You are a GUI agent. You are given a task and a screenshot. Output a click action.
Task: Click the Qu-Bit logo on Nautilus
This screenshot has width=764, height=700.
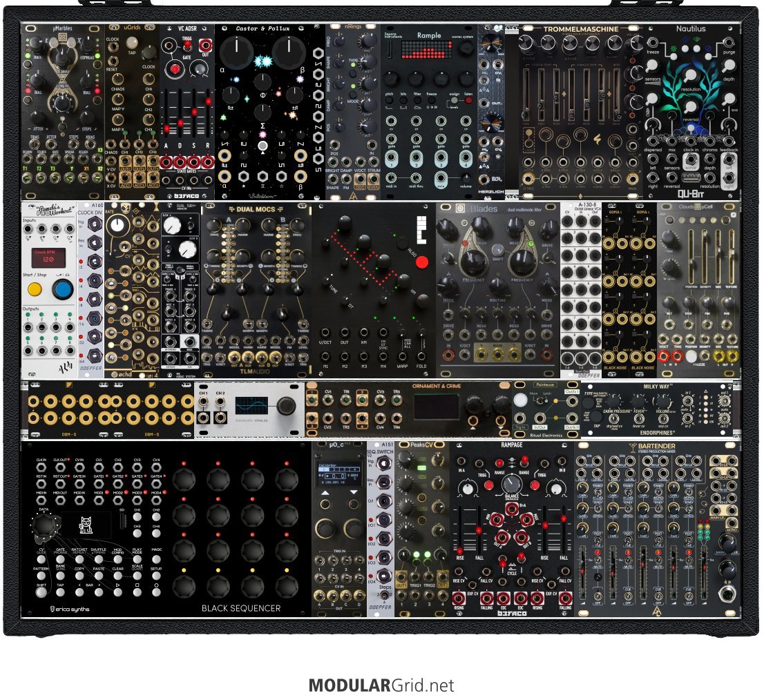(691, 194)
